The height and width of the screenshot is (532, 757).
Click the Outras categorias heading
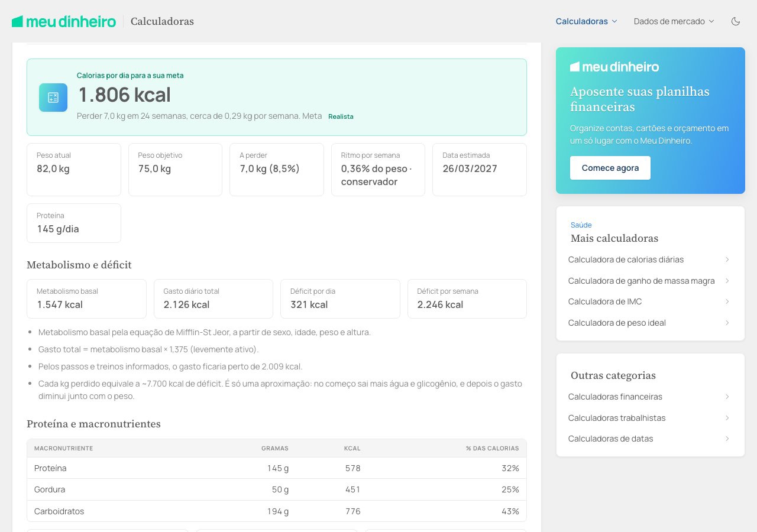613,375
